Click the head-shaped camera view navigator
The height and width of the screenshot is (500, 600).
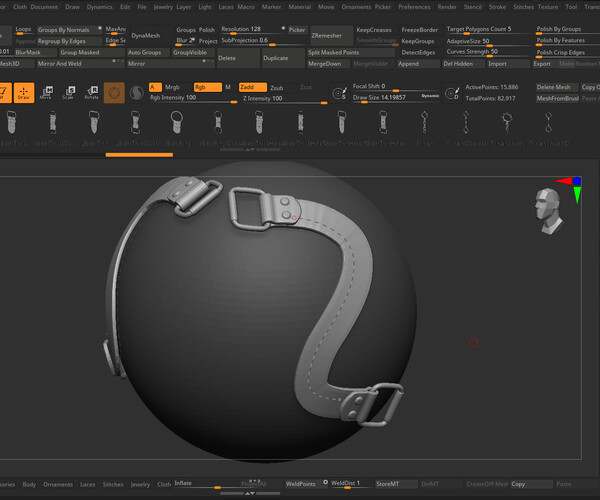[549, 210]
